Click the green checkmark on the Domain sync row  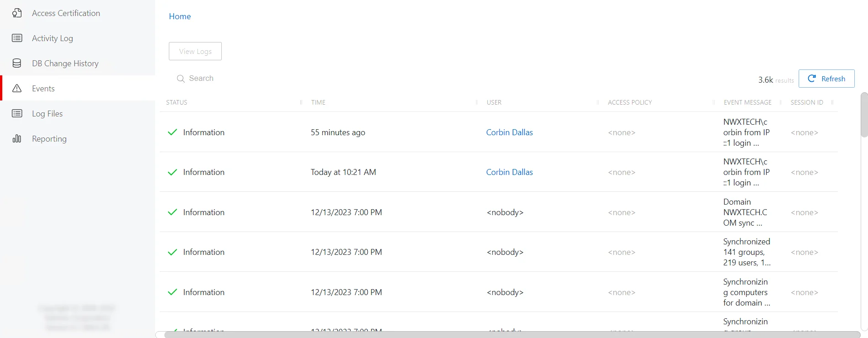[x=173, y=212]
